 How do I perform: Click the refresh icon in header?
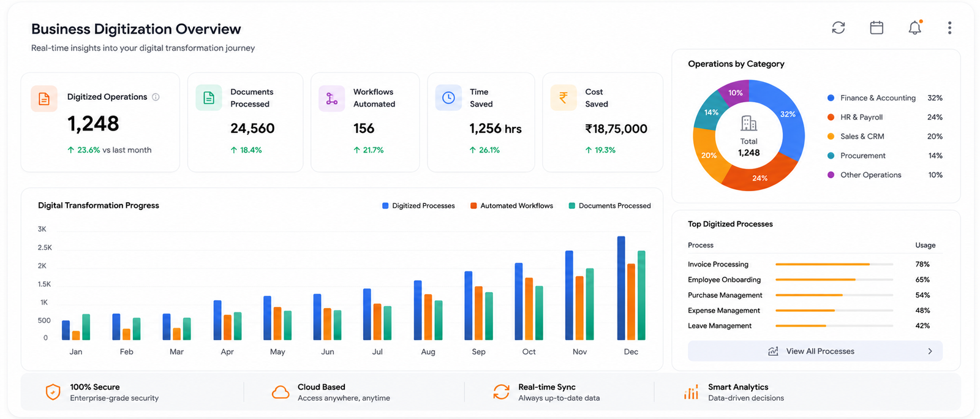839,28
